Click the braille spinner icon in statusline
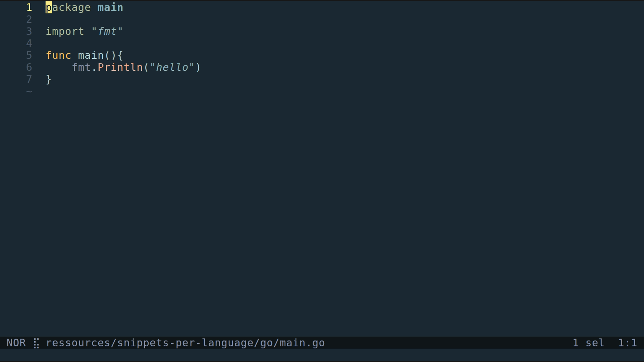 pyautogui.click(x=36, y=343)
